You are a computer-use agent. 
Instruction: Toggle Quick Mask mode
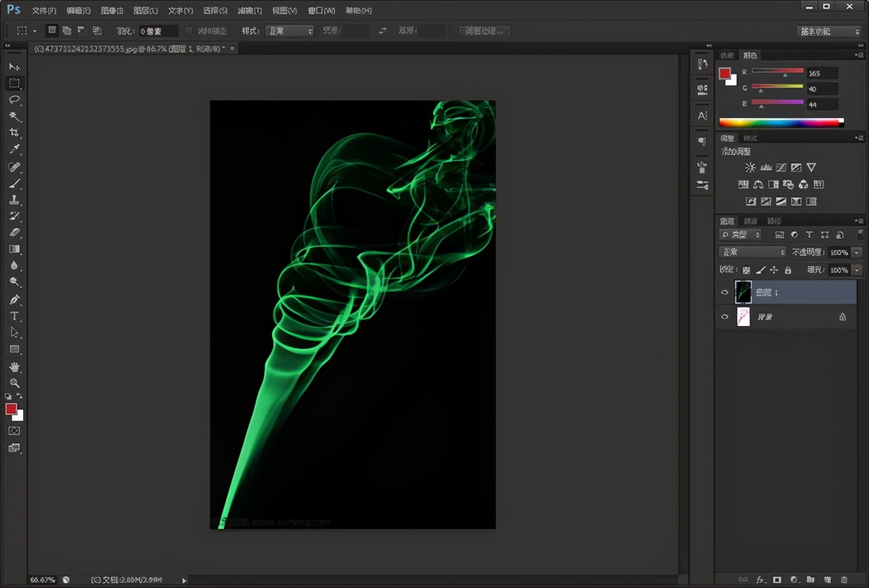click(x=14, y=430)
